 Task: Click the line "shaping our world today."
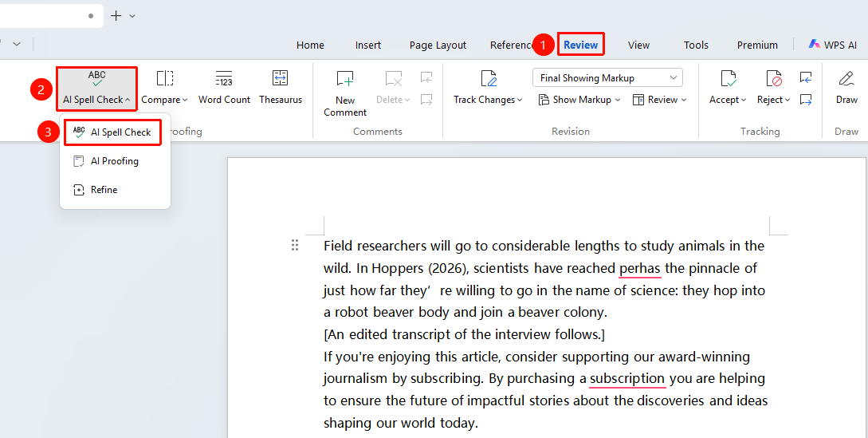point(401,423)
